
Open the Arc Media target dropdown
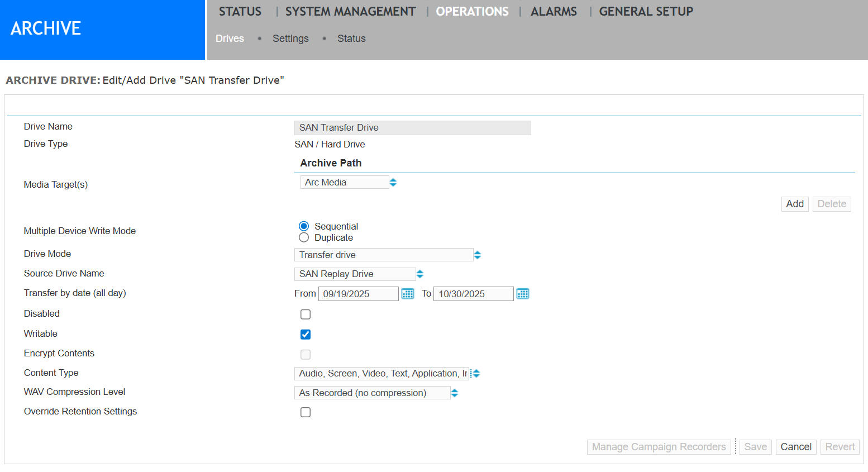click(344, 182)
